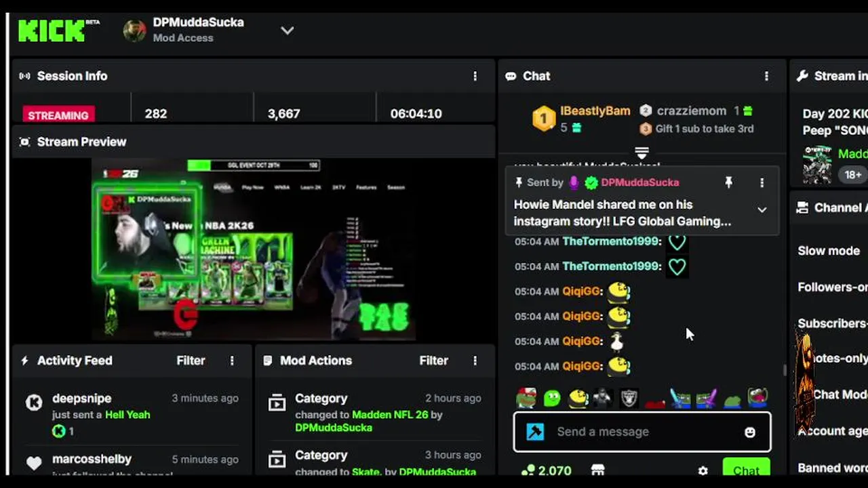Open the Session Info panel options menu
The image size is (868, 488).
[x=475, y=76]
